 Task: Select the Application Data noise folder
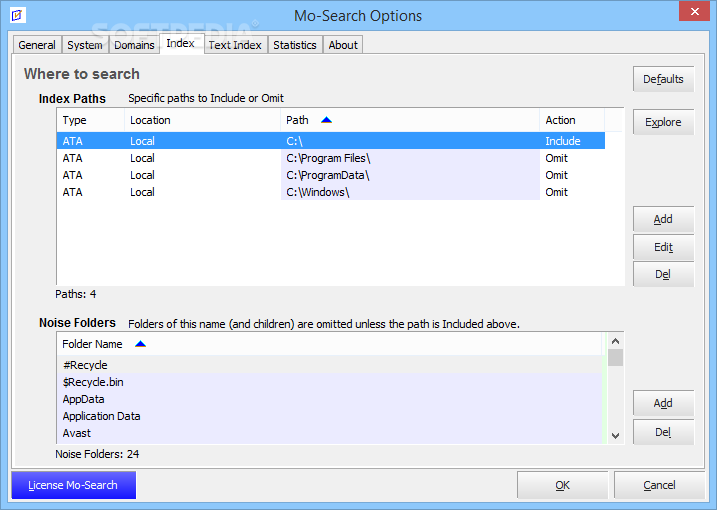330,416
